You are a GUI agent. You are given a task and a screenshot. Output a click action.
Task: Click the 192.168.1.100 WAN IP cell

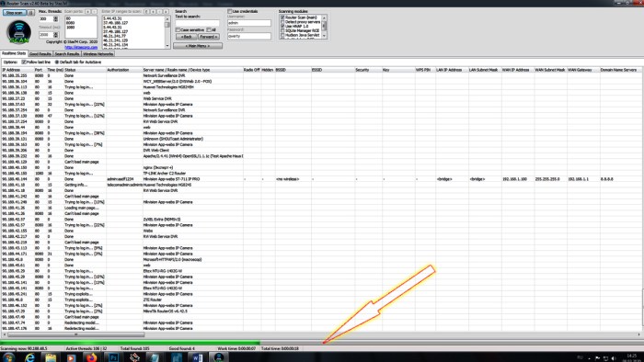pos(518,179)
